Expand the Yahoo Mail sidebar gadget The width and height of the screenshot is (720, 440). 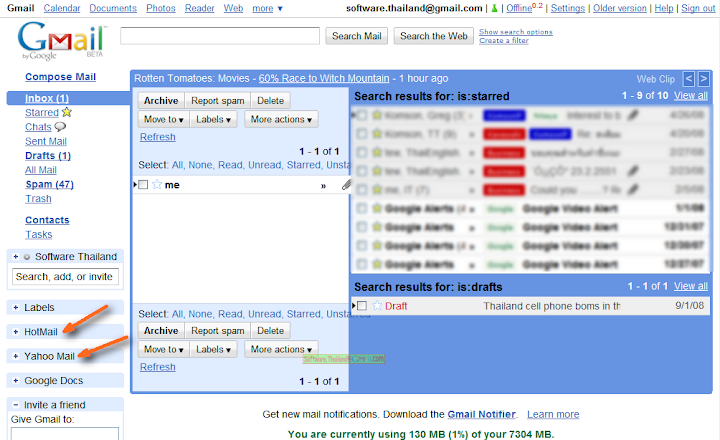coord(16,356)
